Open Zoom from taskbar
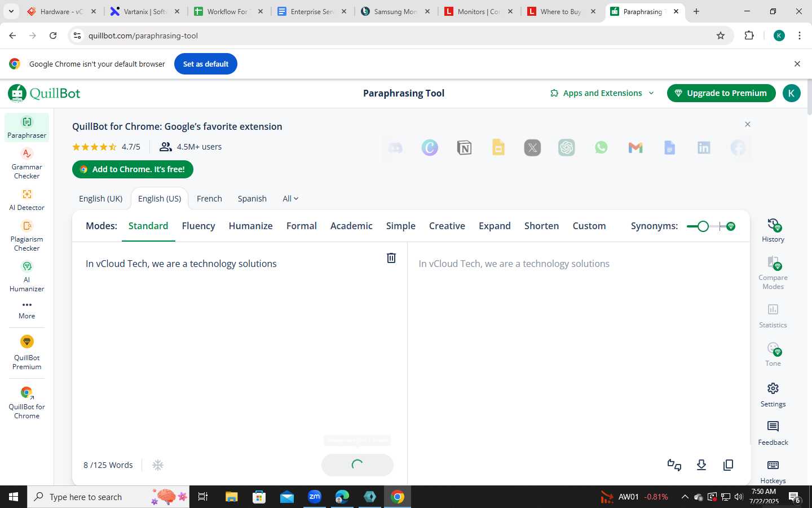The height and width of the screenshot is (508, 812). (315, 497)
